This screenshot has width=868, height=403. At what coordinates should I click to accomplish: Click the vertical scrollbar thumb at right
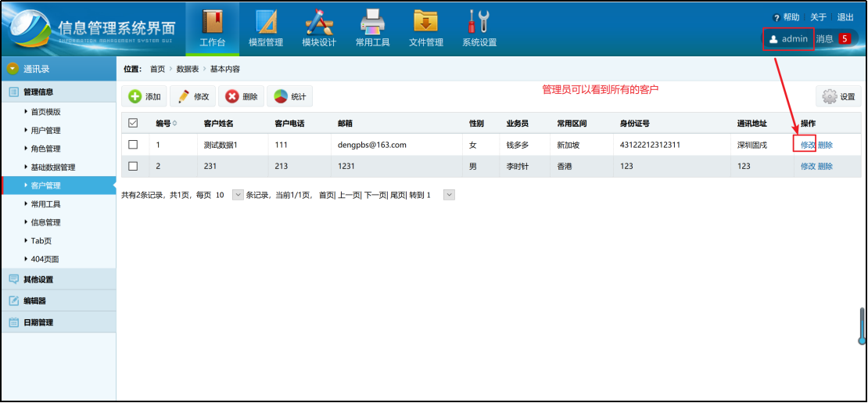pyautogui.click(x=862, y=326)
